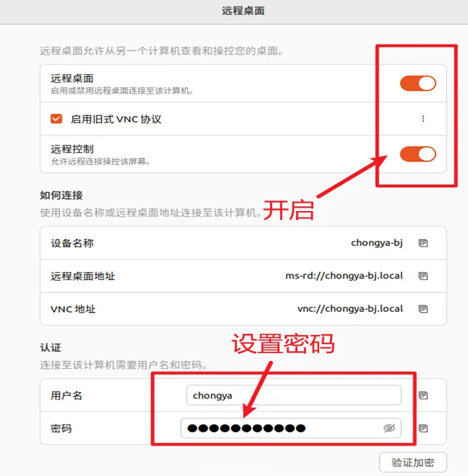Copy the VNC address vnc://chongya-bj.local
The width and height of the screenshot is (468, 476).
click(x=423, y=309)
